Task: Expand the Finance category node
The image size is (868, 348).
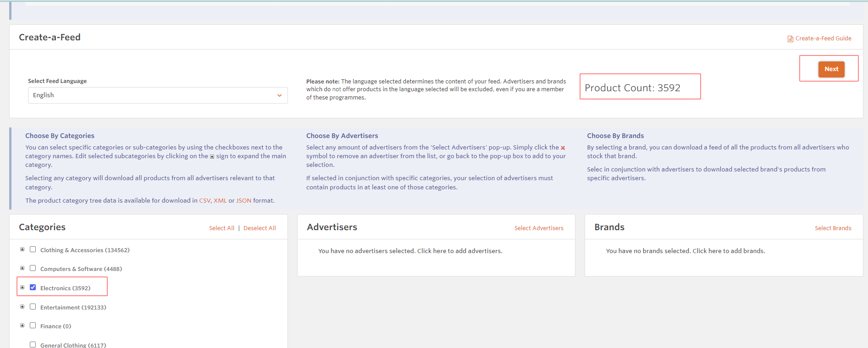Action: tap(22, 326)
